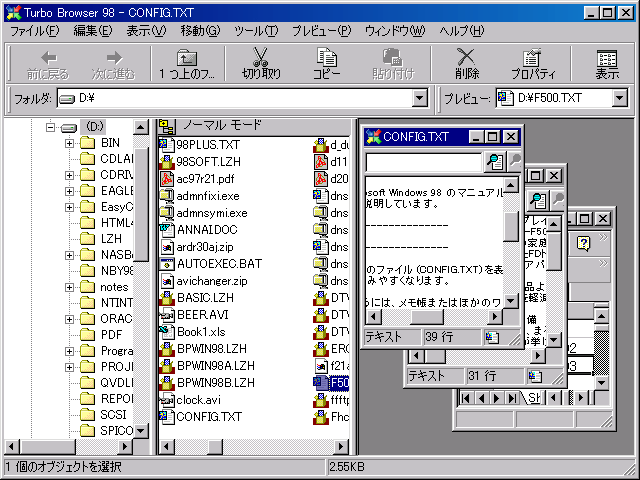Open the Help (ヘルプ) menu
The width and height of the screenshot is (640, 480).
point(462,31)
